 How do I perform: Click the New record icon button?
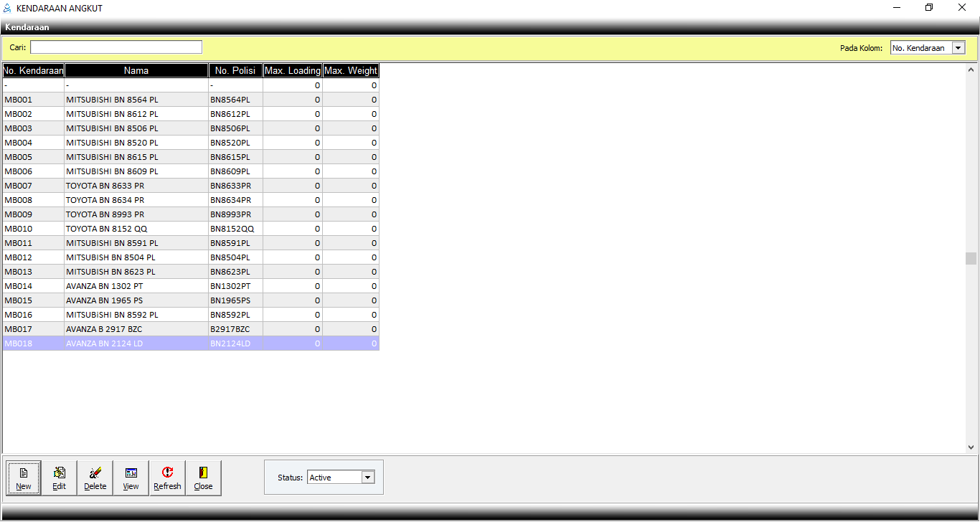click(x=24, y=478)
